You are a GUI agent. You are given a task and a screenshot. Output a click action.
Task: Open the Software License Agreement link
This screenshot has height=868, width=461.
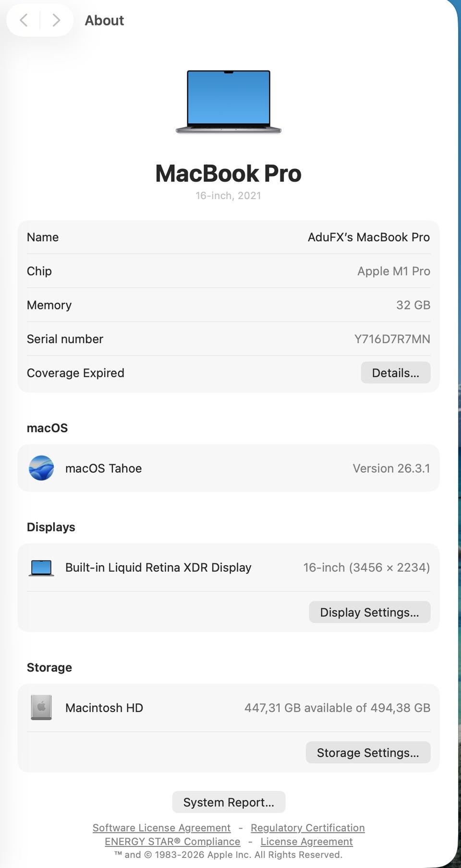point(161,828)
